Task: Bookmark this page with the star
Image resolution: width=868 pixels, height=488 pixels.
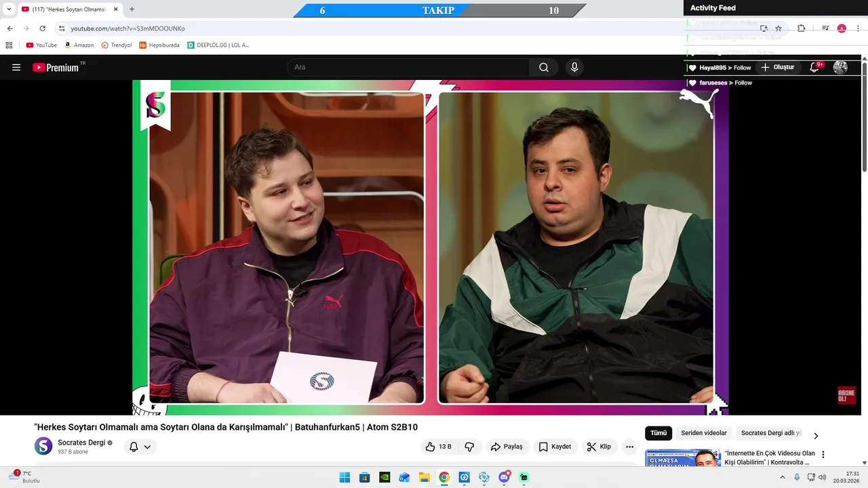Action: (x=778, y=28)
